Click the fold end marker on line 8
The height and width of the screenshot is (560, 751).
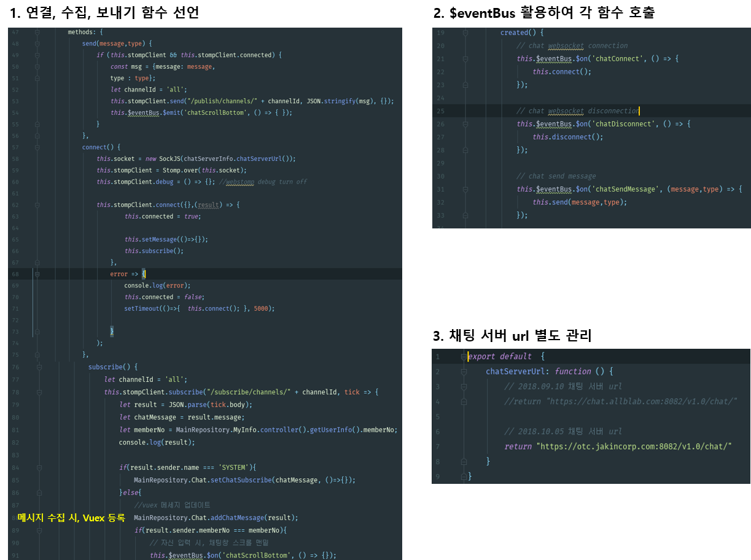(x=464, y=461)
